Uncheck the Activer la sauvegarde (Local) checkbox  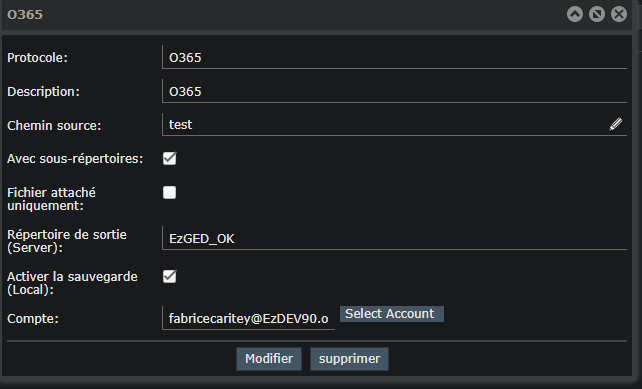point(170,276)
